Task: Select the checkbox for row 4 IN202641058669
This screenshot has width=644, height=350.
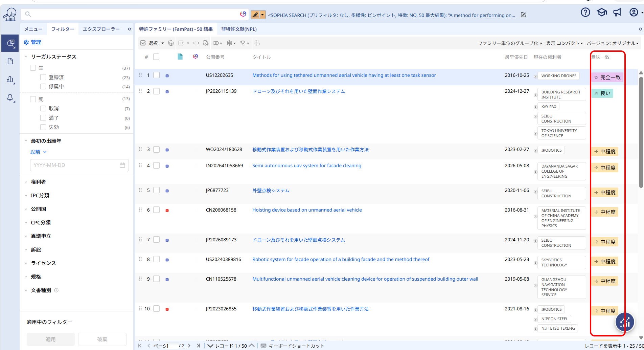Action: point(156,165)
